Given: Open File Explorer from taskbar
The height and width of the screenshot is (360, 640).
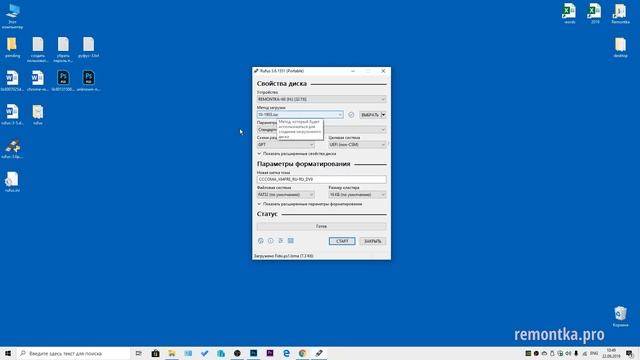Looking at the screenshot, I should click(x=172, y=353).
